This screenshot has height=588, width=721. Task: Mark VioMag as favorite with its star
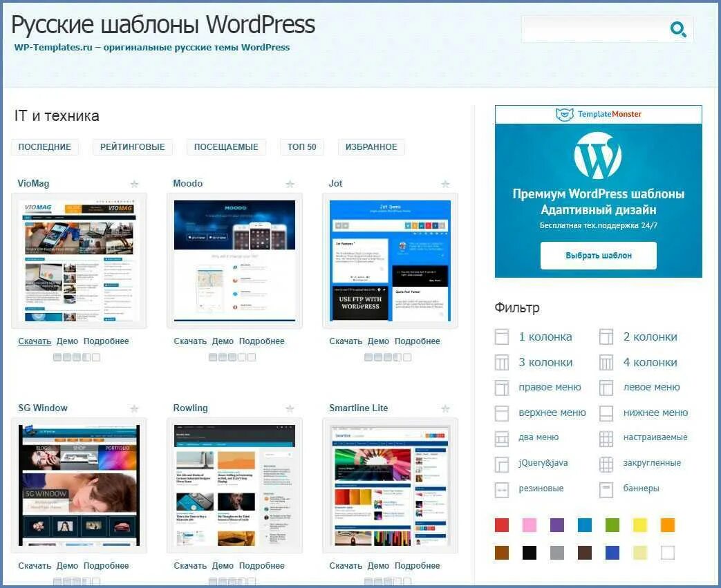tap(134, 184)
